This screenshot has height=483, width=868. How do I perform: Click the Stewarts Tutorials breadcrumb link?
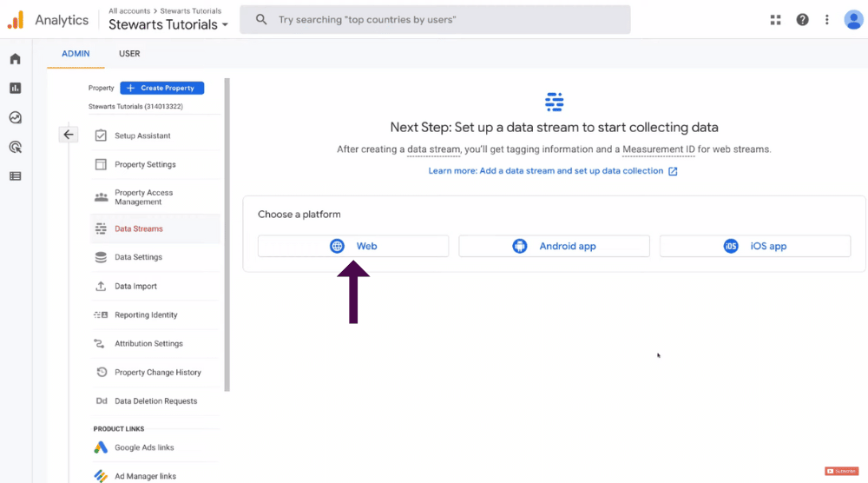pyautogui.click(x=190, y=11)
